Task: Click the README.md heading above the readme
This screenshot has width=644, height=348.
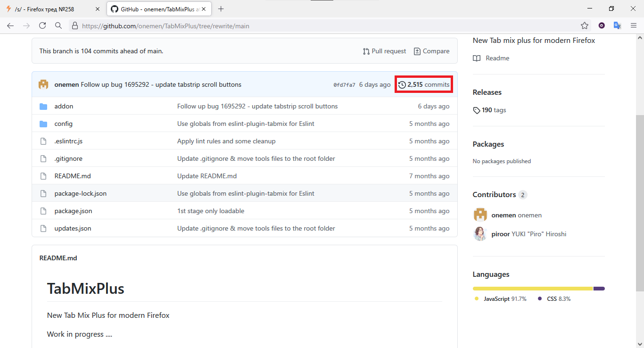Action: 58,258
